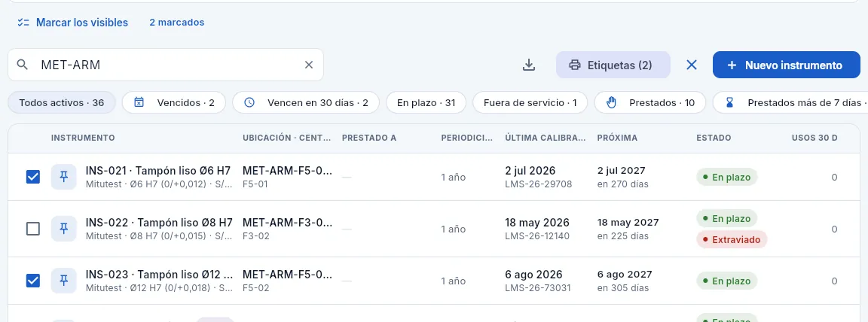
Task: Filter by Prestados más de 7 días
Action: [790, 103]
